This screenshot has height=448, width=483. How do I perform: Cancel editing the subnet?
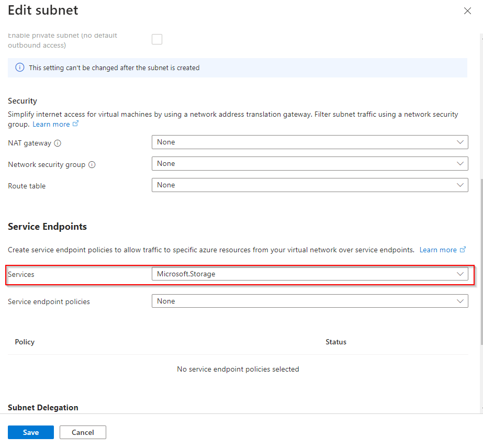tap(83, 432)
